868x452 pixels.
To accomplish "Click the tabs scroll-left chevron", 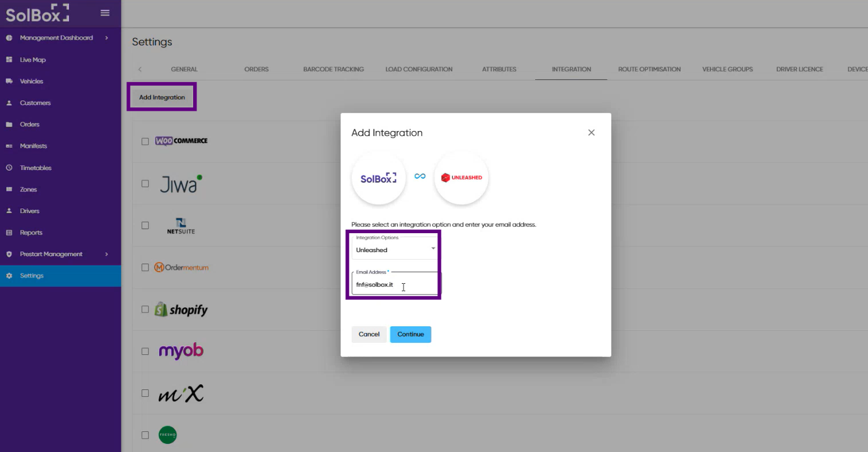I will pos(140,69).
